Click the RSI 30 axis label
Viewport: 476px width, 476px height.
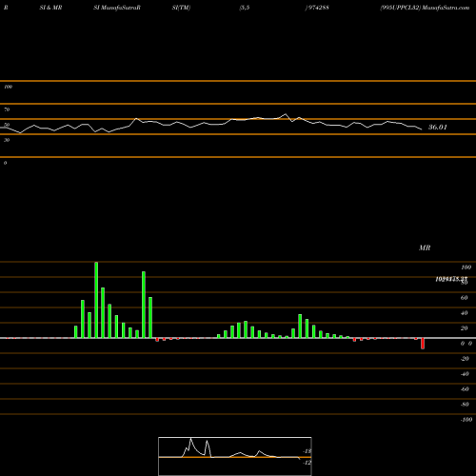point(7,140)
